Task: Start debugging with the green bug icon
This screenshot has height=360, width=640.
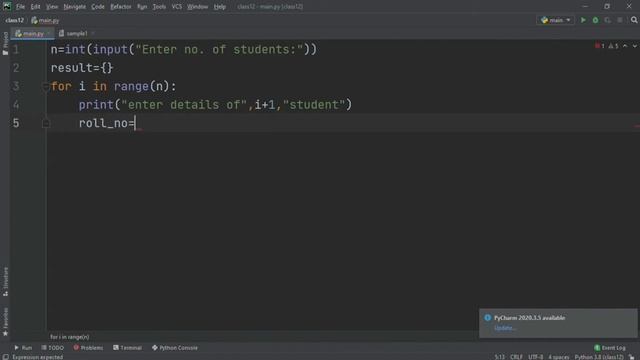Action: click(x=596, y=20)
